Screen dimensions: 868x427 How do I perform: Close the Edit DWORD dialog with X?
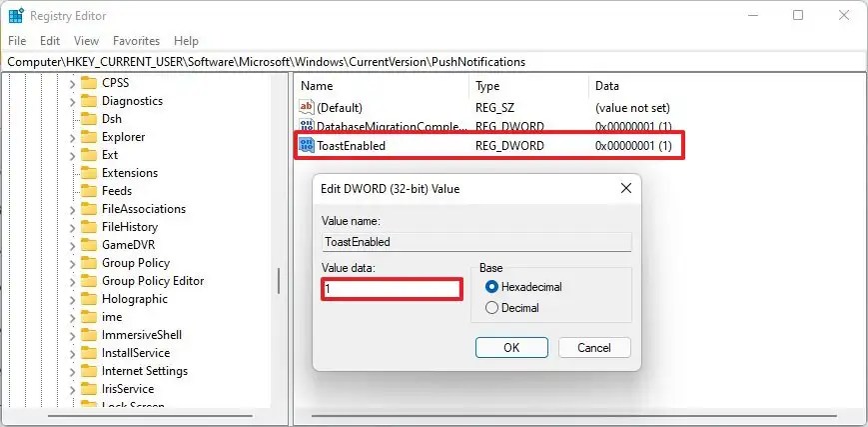click(x=626, y=189)
